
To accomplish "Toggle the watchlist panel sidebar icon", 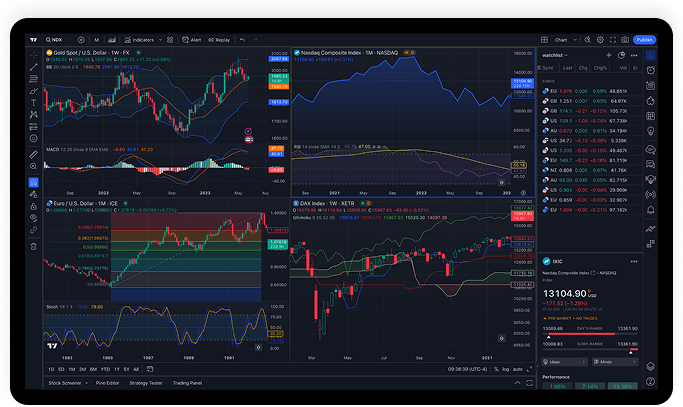I will click(x=650, y=56).
